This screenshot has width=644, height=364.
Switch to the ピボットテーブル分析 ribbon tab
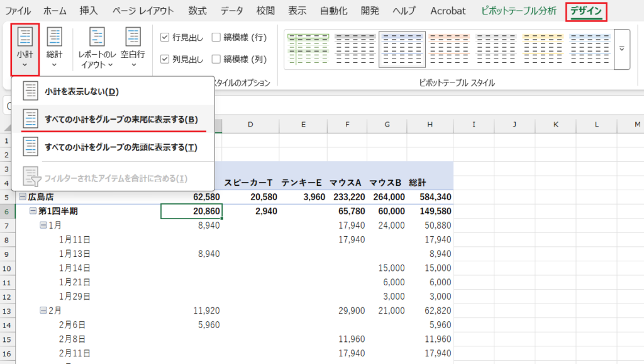pos(518,11)
